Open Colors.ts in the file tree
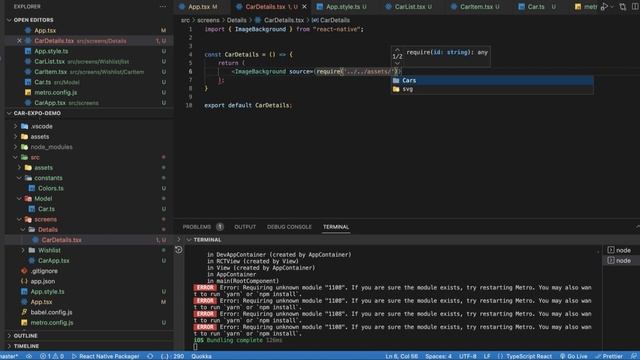The width and height of the screenshot is (640, 360). (51, 189)
